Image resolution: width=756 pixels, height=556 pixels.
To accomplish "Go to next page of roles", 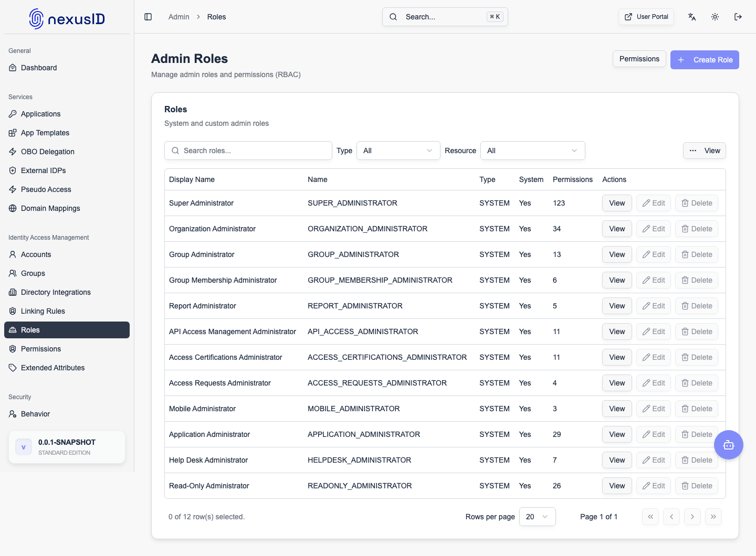I will [x=692, y=517].
